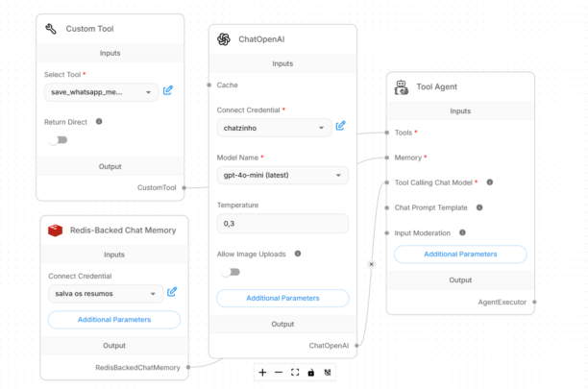Enable the Allow Image Uploads switch
588x389 pixels.
[231, 272]
